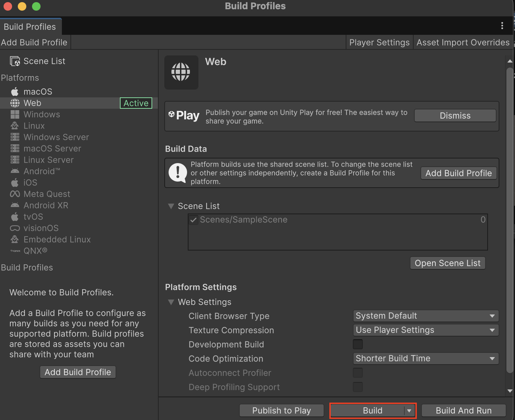Select the visionOS headset icon
The image size is (515, 420).
(x=15, y=228)
